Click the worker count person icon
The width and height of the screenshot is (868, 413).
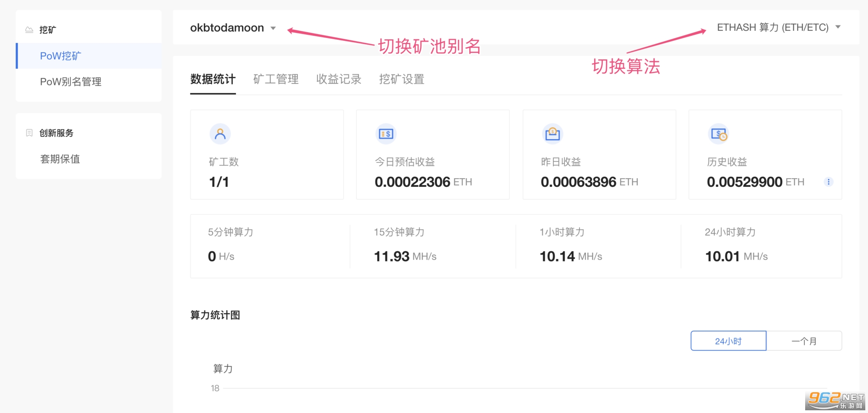click(x=220, y=134)
